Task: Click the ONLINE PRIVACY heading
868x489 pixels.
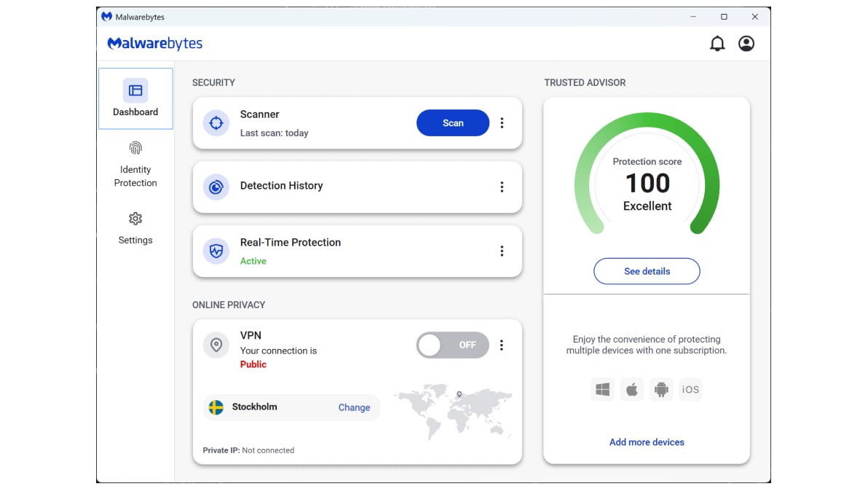Action: point(229,305)
